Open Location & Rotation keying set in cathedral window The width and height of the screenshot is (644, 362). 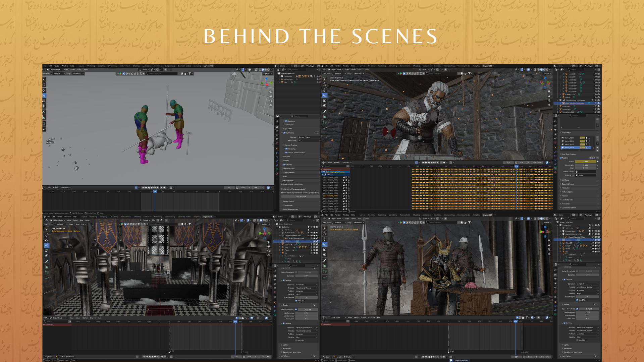[66, 357]
